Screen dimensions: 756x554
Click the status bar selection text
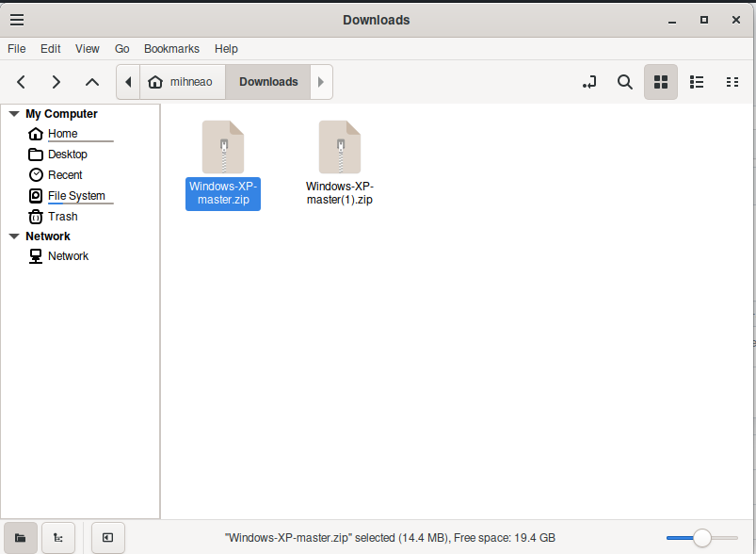(390, 538)
